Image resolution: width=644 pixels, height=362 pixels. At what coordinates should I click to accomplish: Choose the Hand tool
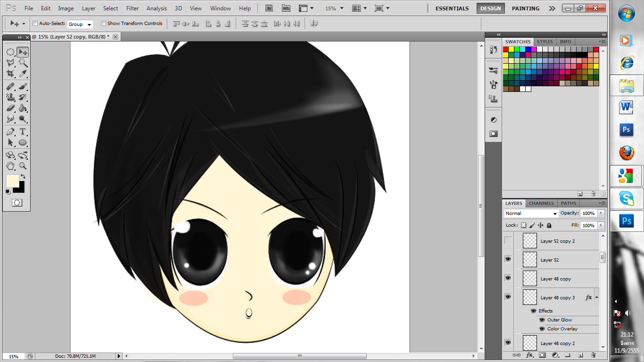tap(10, 166)
